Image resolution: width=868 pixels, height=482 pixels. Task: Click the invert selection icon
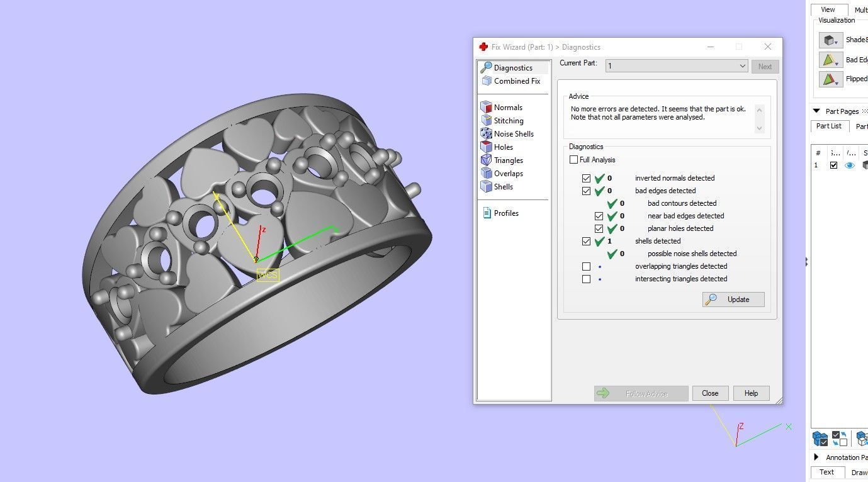click(x=839, y=438)
